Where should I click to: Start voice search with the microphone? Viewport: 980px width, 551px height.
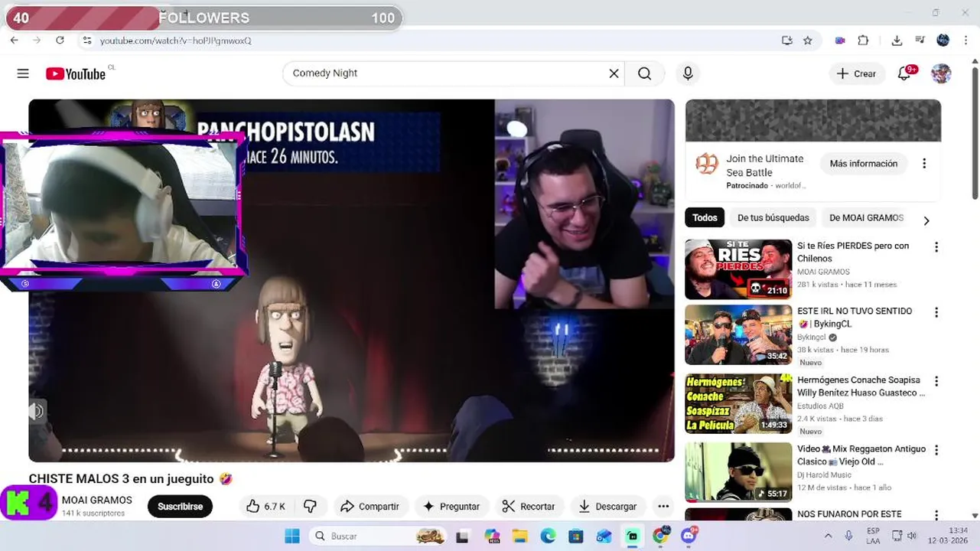[688, 73]
